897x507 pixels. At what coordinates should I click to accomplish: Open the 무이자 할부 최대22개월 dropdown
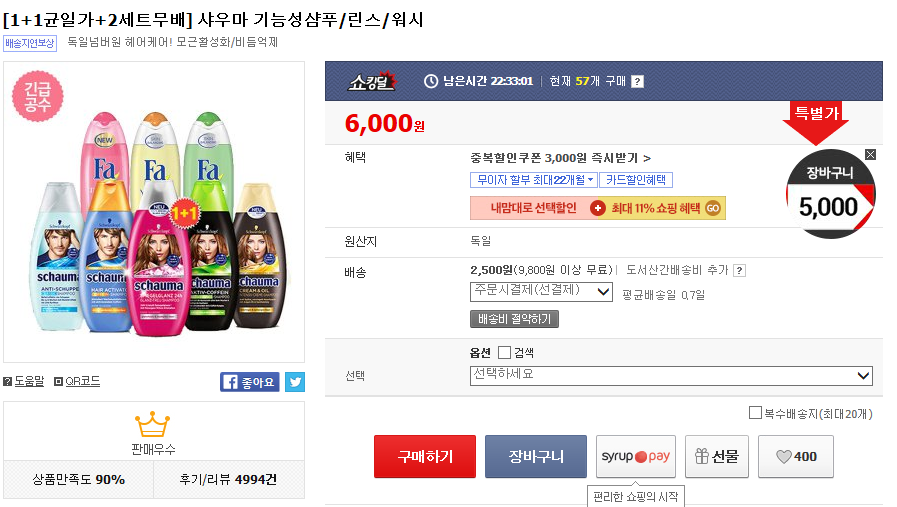[533, 180]
